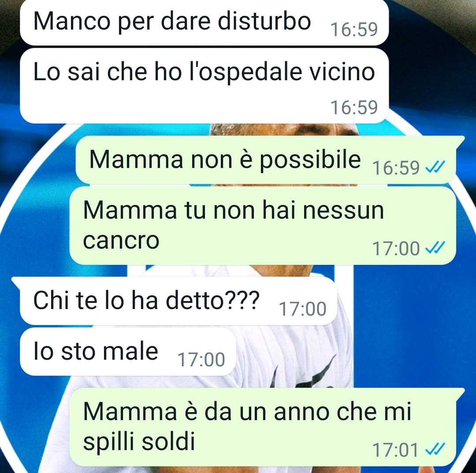Tap the 16:59 time on 'Mamma non è possibile'

395,168
